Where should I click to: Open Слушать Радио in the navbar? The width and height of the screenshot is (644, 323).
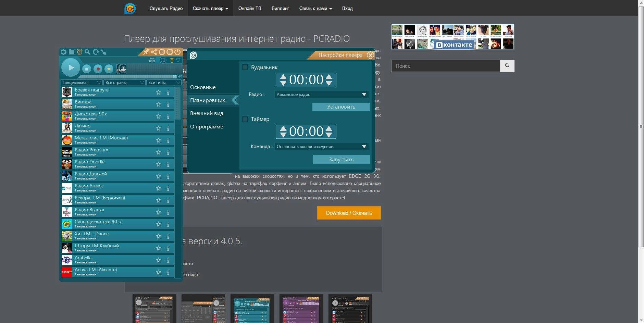(166, 8)
